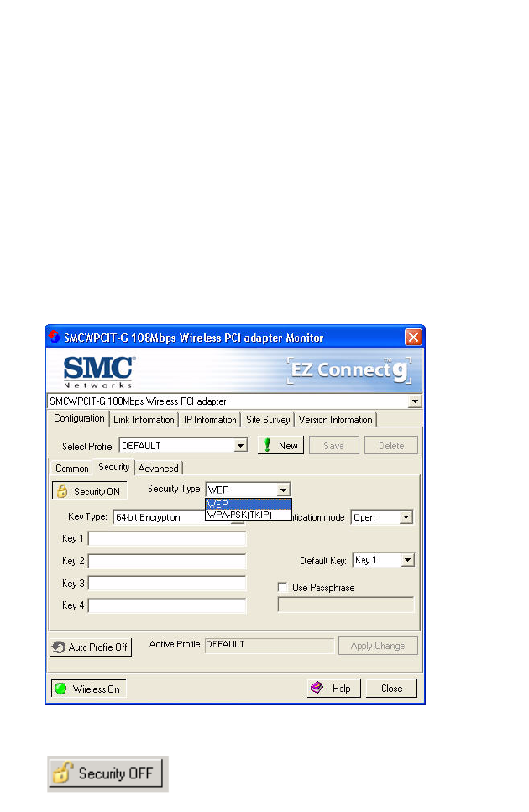Screen dimensions: 529x812
Task: Click the New profile button
Action: pyautogui.click(x=280, y=445)
